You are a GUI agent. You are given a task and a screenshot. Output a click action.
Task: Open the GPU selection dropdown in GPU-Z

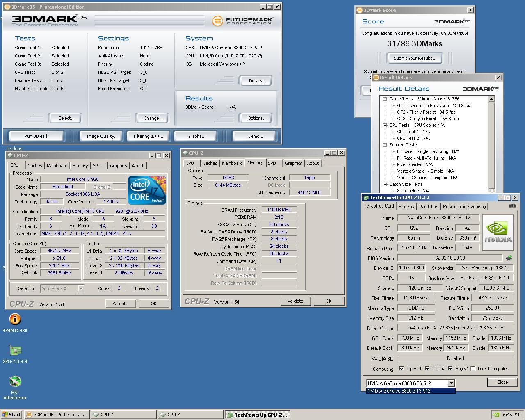(x=451, y=383)
